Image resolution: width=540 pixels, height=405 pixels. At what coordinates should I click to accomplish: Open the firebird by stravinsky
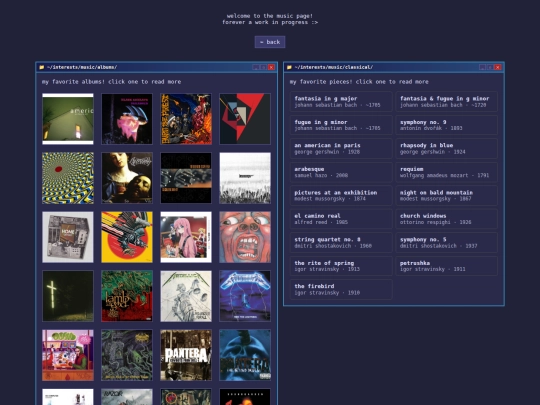click(x=341, y=289)
